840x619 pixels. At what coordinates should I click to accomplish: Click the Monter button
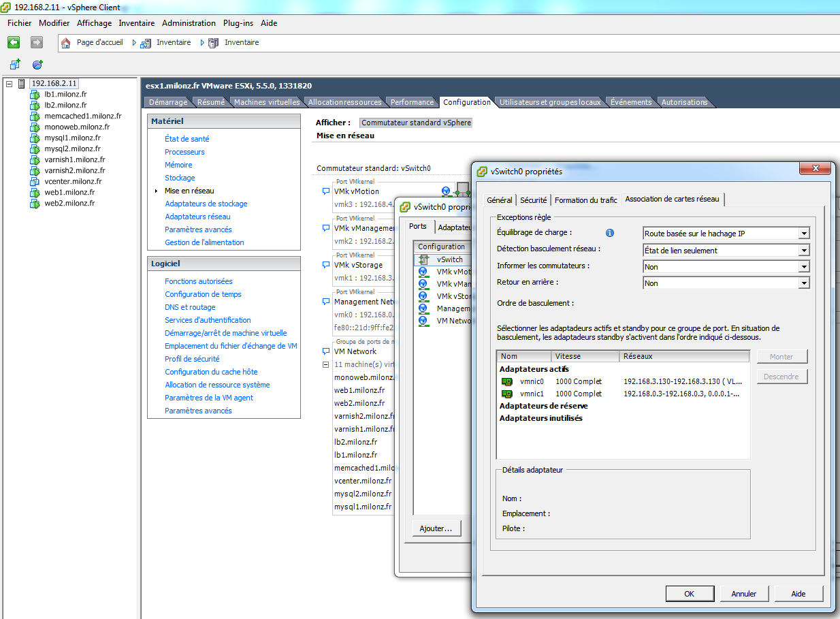pyautogui.click(x=781, y=357)
